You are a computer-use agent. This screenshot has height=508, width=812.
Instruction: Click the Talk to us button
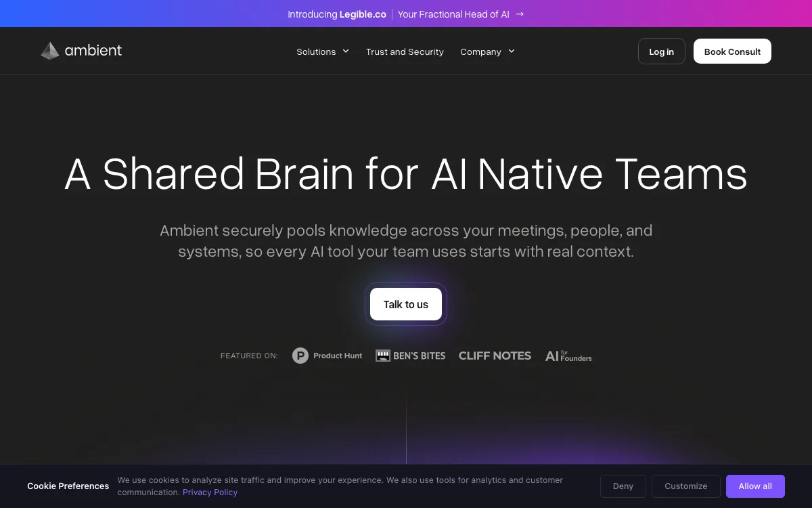pos(406,304)
